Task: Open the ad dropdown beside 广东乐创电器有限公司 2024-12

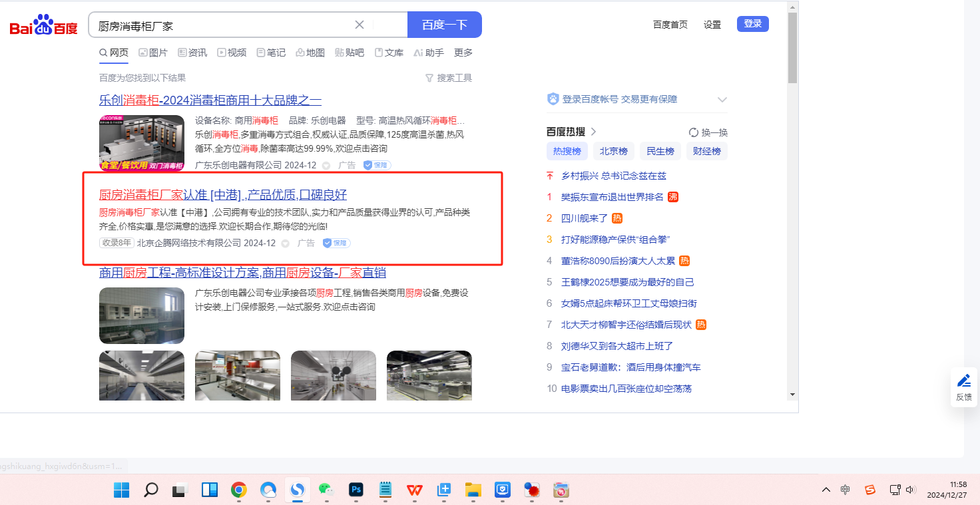Action: pos(326,165)
